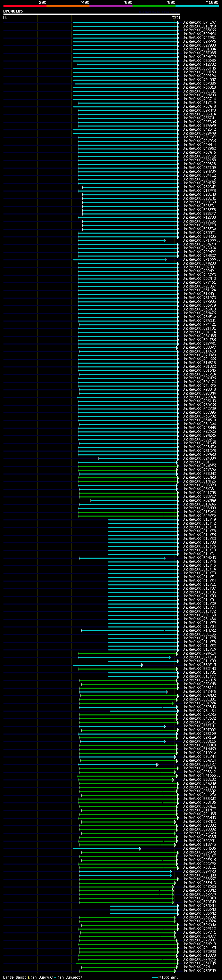Select label UniRef100_A1HSR2
222x980 pixels.
click(199, 631)
